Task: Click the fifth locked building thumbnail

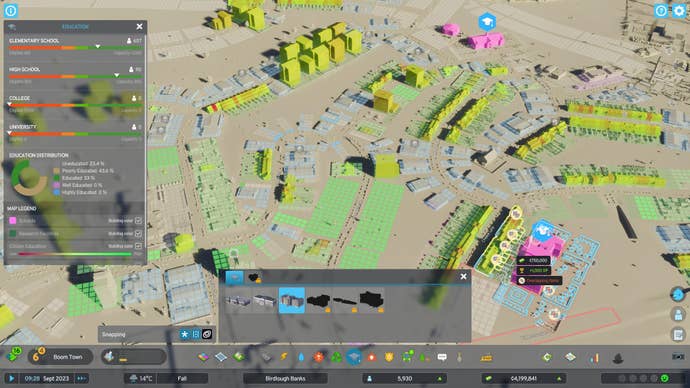Action: (x=345, y=300)
